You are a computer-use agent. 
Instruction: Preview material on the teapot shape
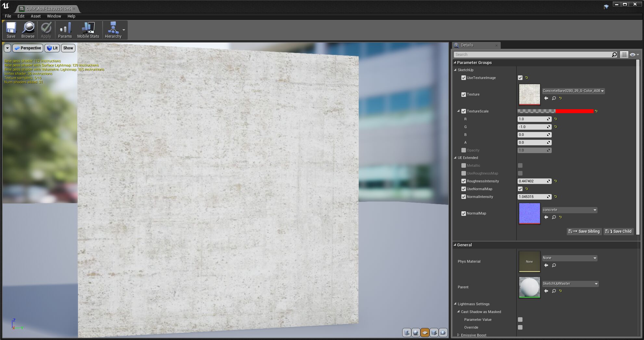pyautogui.click(x=443, y=333)
